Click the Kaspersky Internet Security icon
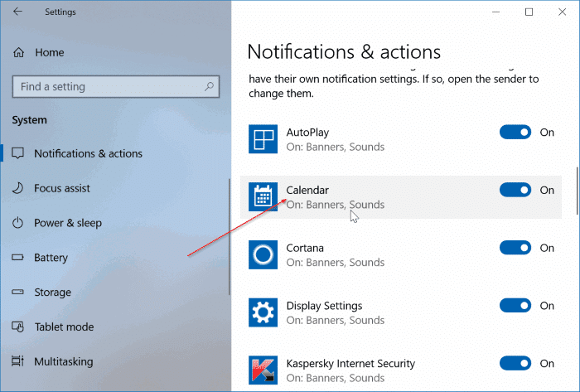580x392 pixels. [263, 370]
